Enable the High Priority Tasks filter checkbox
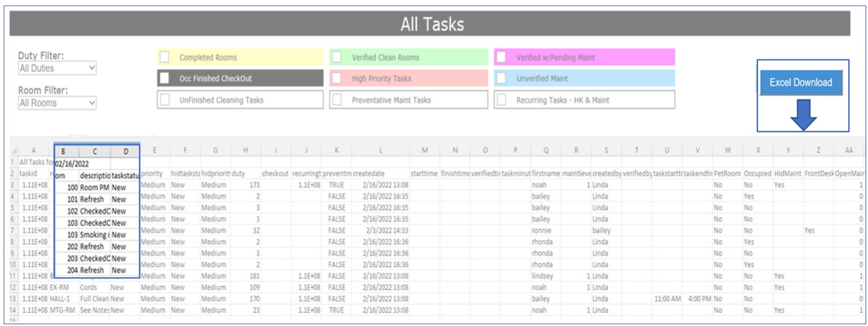868x326 pixels. coord(337,78)
